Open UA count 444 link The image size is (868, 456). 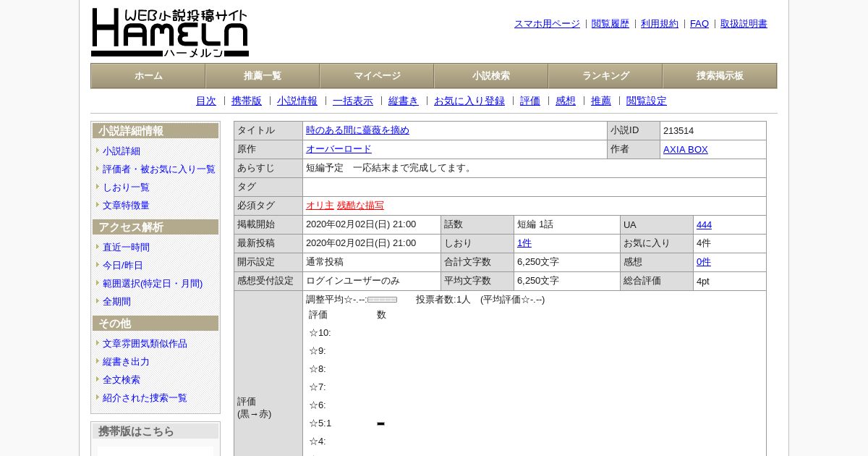704,224
